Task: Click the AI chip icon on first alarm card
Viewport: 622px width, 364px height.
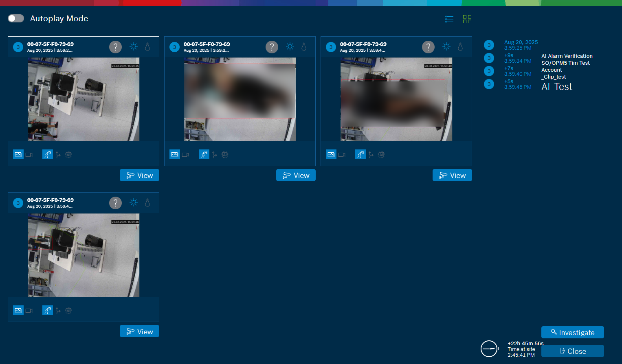Action: pyautogui.click(x=68, y=155)
